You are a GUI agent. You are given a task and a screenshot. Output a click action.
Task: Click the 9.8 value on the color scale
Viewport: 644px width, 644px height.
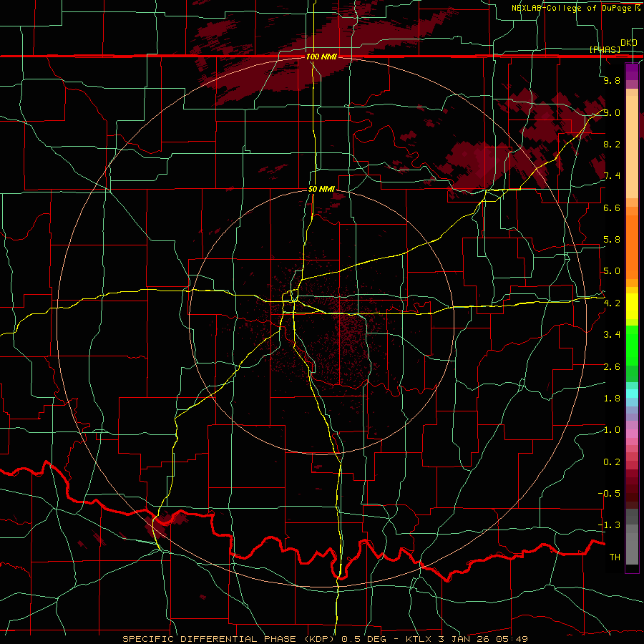(612, 80)
